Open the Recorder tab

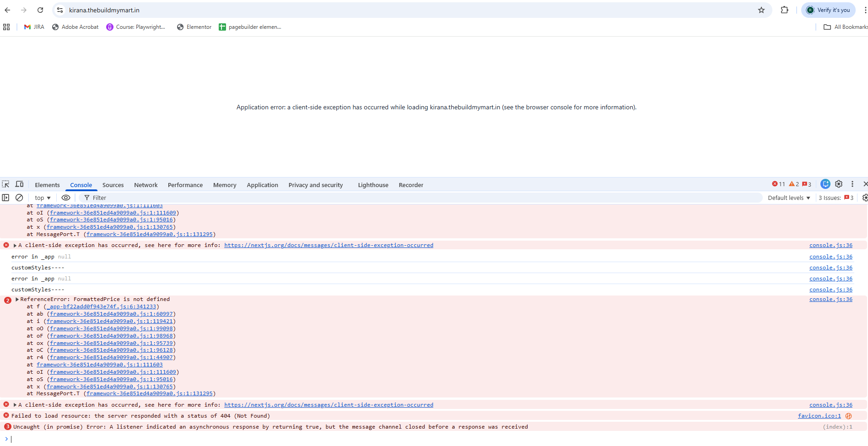pyautogui.click(x=411, y=185)
